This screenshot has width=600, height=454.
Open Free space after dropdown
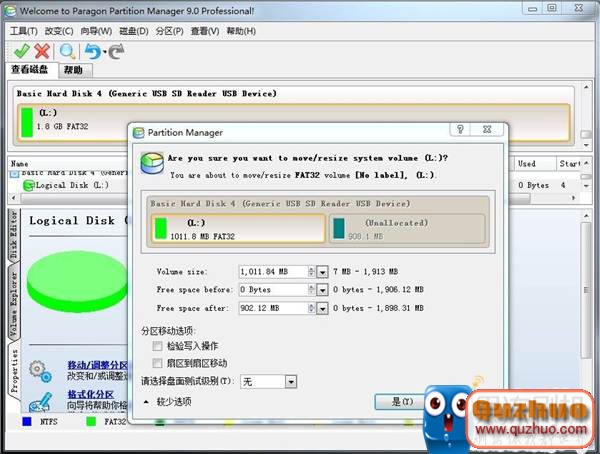pos(323,308)
